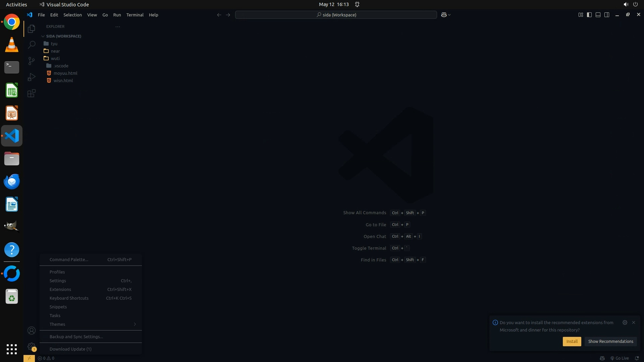Click Show Recommendations button
The image size is (644, 362).
[610, 341]
